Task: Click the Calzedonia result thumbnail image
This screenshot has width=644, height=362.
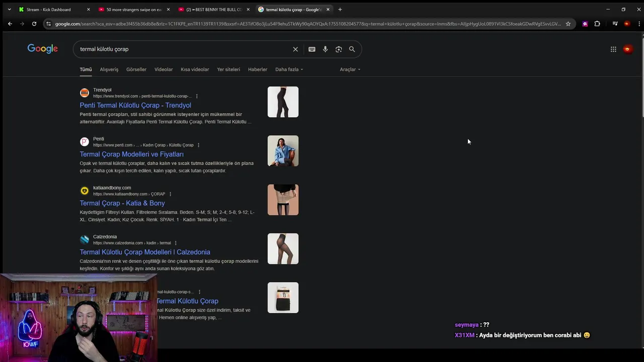Action: (x=283, y=248)
